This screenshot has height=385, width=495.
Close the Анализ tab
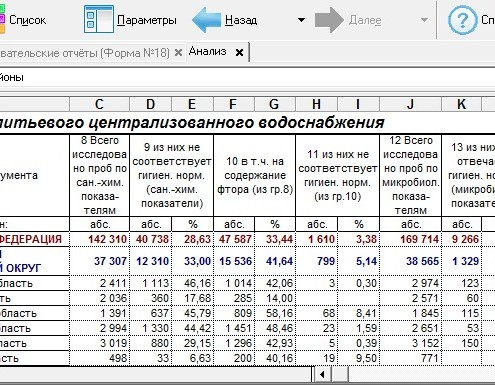[x=239, y=52]
